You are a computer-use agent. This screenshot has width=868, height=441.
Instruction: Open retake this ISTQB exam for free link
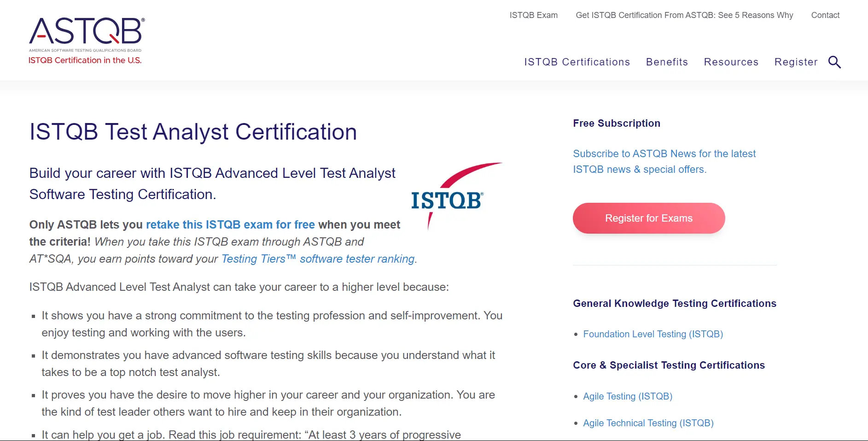point(230,224)
